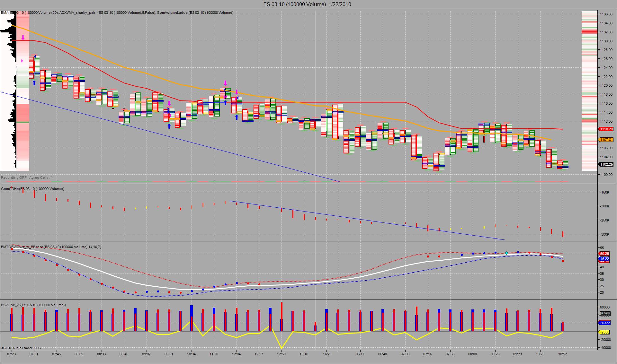
Task: Click the chart title ES 03-10 (100000 Volume) 1/22/2010
Action: click(x=307, y=4)
